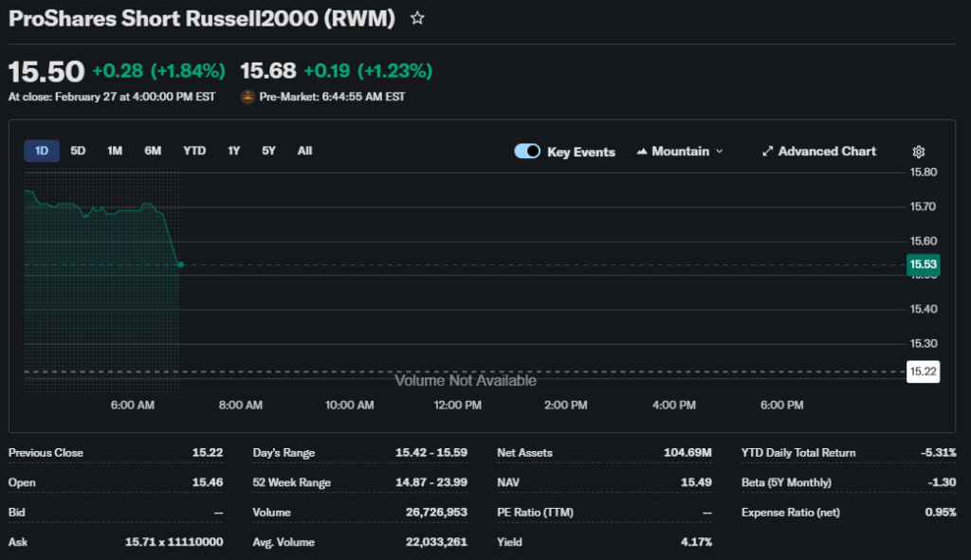The width and height of the screenshot is (971, 560).
Task: Select the 5Y chart range
Action: click(x=269, y=151)
